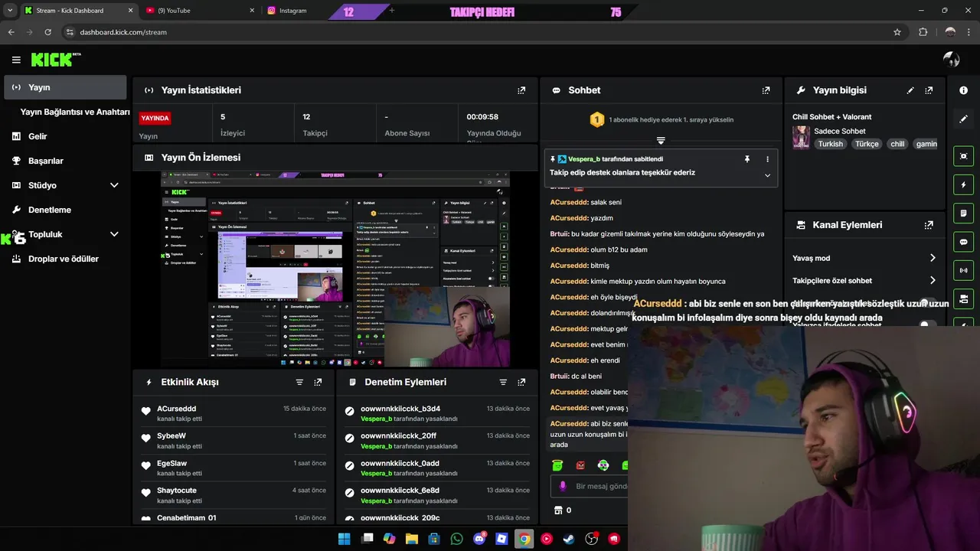Expand the Stüdyo sidebar section
The image size is (980, 551).
(114, 185)
